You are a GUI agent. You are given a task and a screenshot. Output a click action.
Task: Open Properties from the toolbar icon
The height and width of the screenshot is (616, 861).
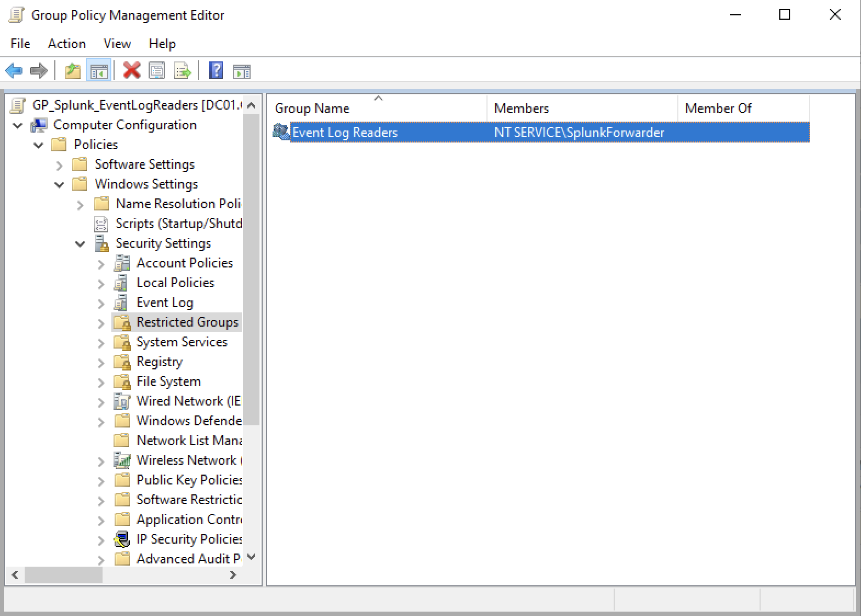[157, 71]
